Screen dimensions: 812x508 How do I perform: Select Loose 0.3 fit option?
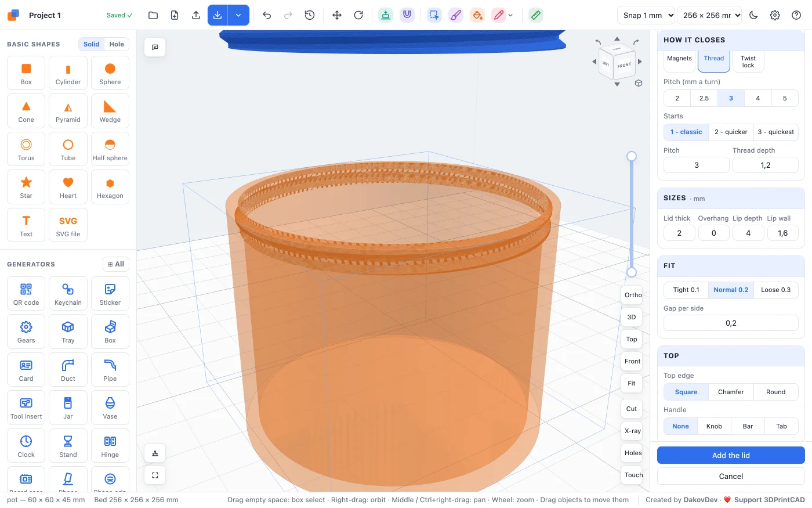pos(775,290)
